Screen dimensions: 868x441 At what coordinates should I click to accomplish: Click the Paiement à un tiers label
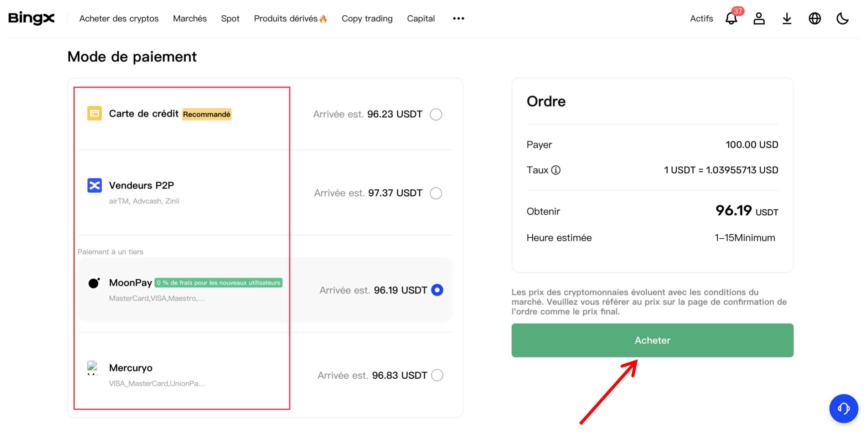110,252
